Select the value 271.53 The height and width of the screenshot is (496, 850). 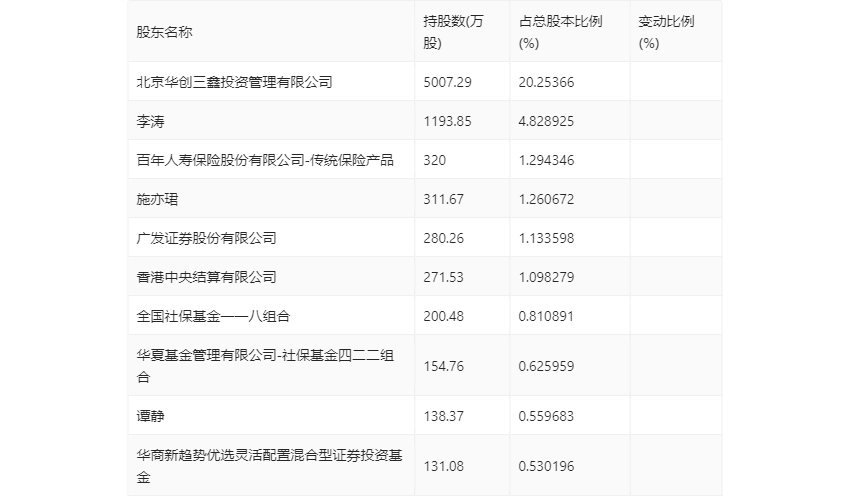coord(443,278)
